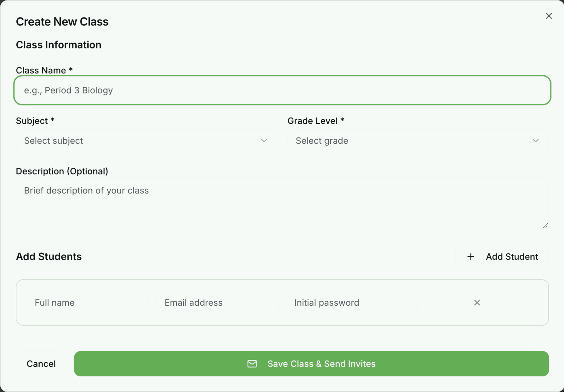Expand the Grade Level dropdown chevron

click(x=535, y=141)
